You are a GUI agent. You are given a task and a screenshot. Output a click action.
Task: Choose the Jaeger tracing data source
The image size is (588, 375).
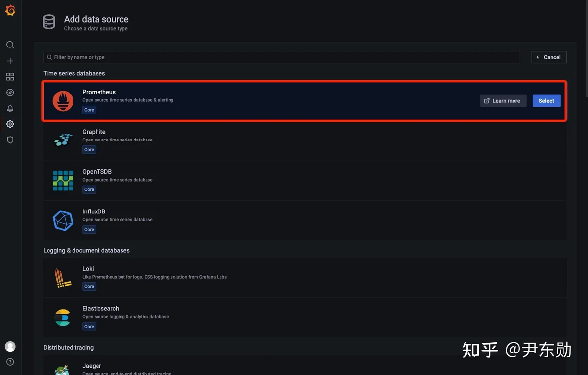click(305, 366)
